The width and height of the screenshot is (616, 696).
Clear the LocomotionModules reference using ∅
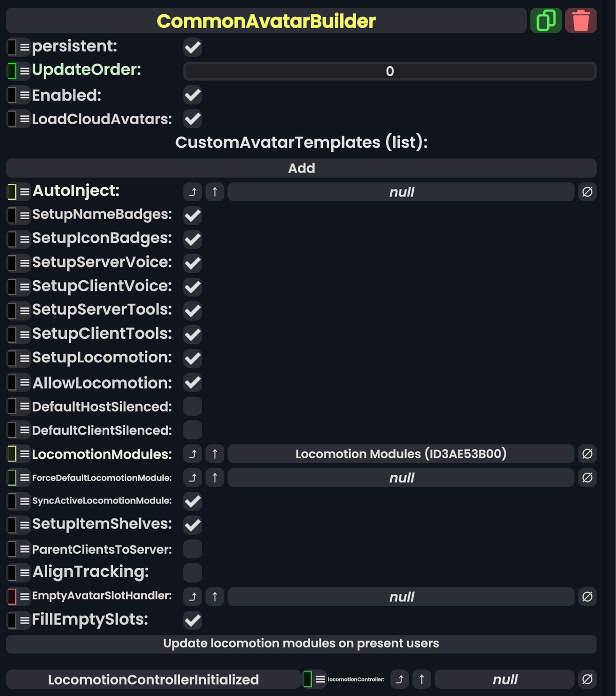[x=587, y=454]
